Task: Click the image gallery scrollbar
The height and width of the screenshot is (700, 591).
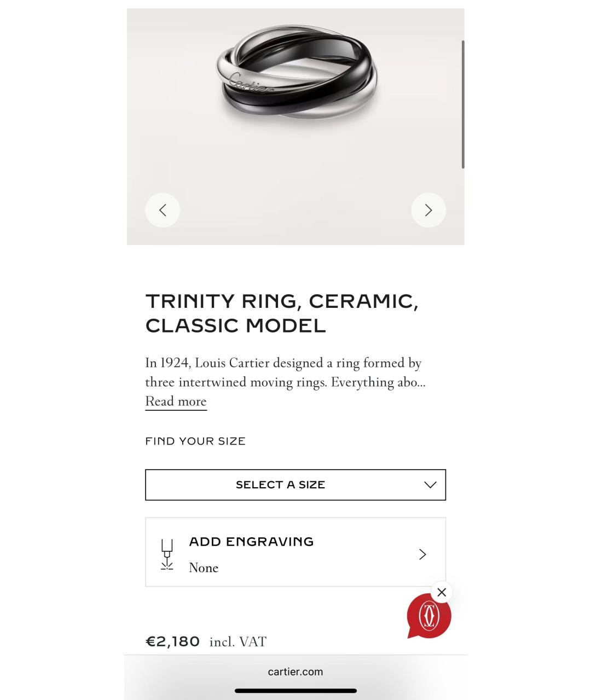Action: click(463, 104)
